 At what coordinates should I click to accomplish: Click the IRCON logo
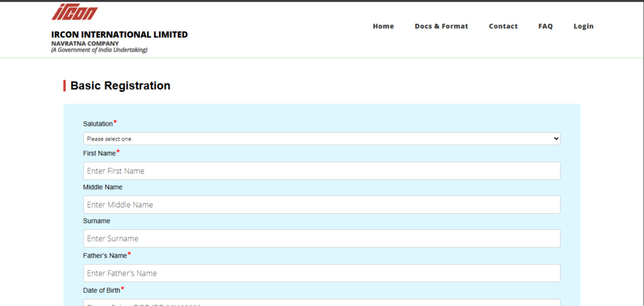tap(74, 13)
